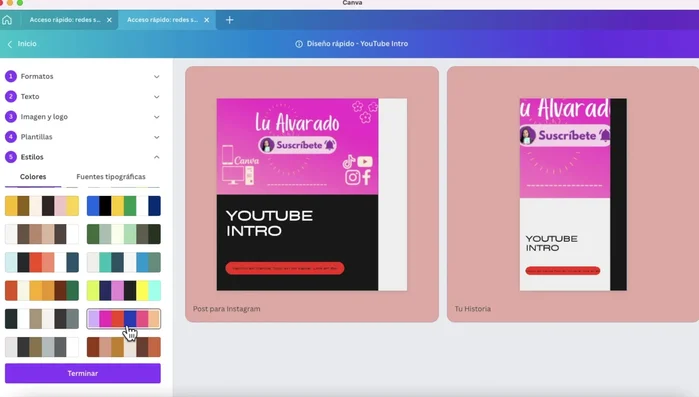Image resolution: width=699 pixels, height=397 pixels.
Task: Close the second Acceso rápido tab
Action: [206, 20]
